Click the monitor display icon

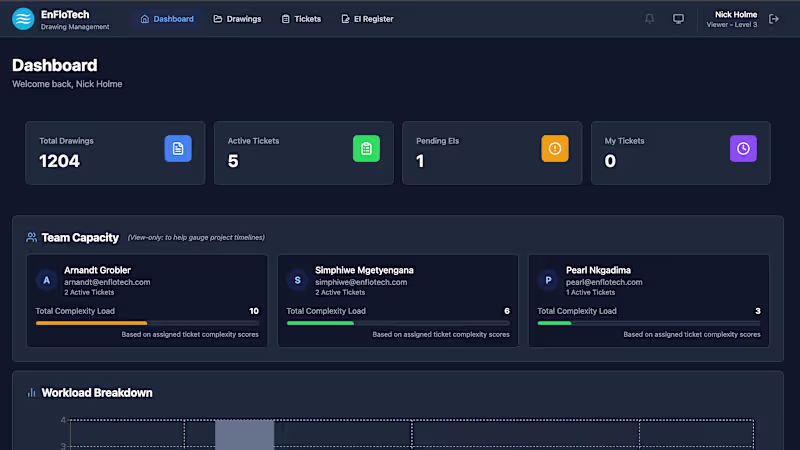coord(678,19)
